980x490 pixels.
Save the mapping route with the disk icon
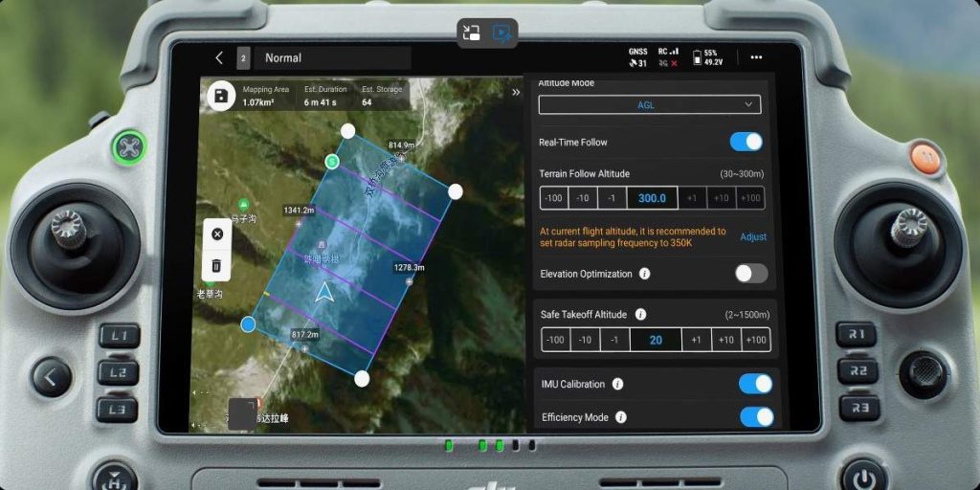[221, 95]
